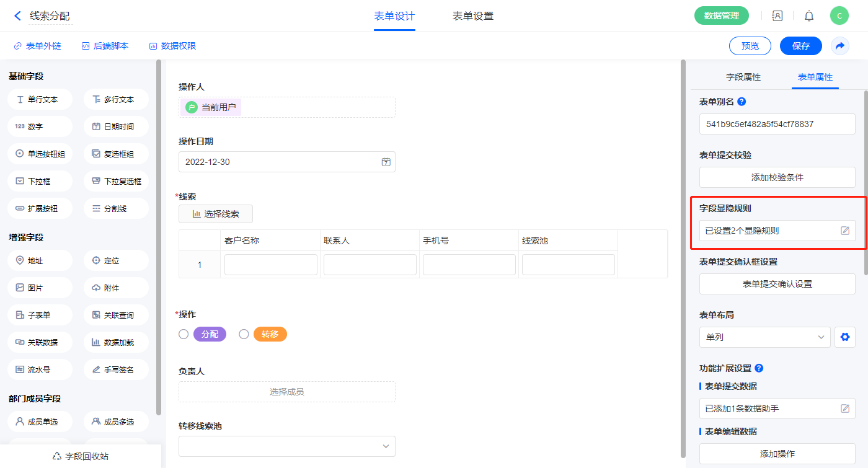868x468 pixels.
Task: Click the share arrow icon next to 保存
Action: click(x=840, y=46)
